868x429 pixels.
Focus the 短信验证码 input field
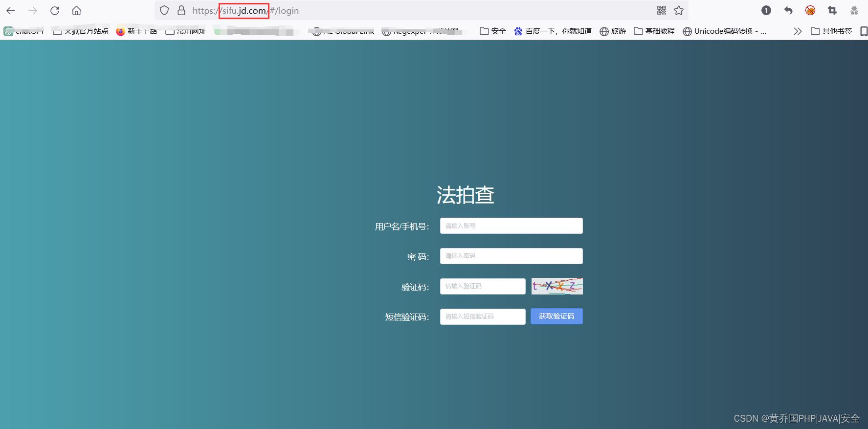point(483,316)
